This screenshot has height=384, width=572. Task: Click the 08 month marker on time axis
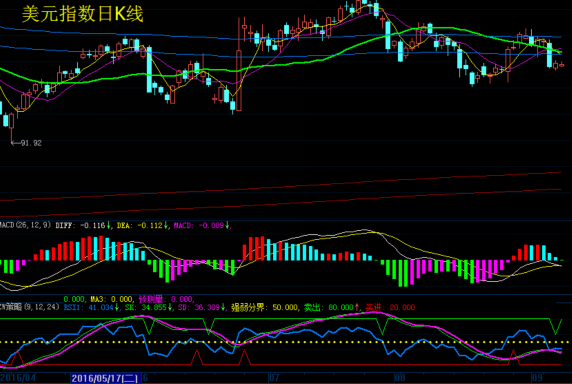pos(399,377)
